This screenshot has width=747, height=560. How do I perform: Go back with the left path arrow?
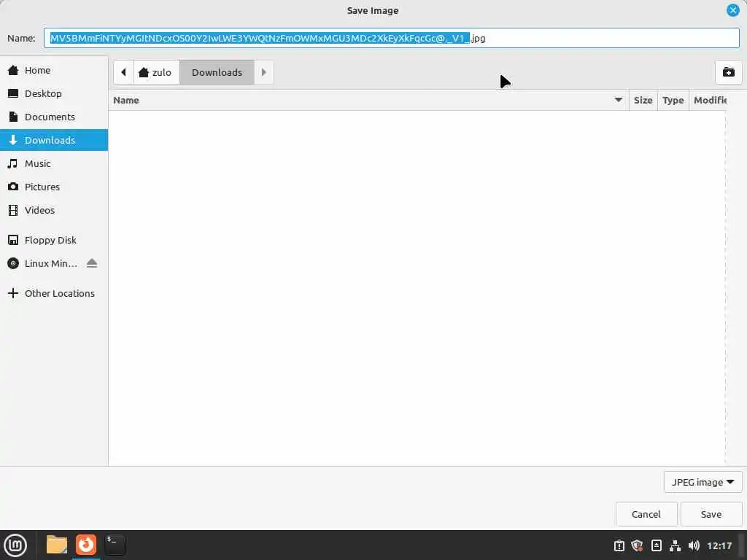click(x=123, y=72)
